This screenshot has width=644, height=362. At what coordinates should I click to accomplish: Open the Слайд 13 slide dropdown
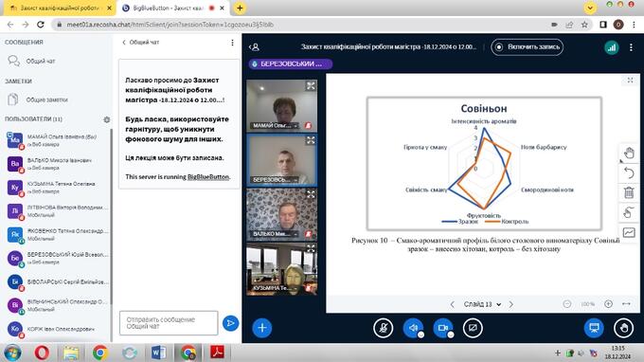[482, 304]
